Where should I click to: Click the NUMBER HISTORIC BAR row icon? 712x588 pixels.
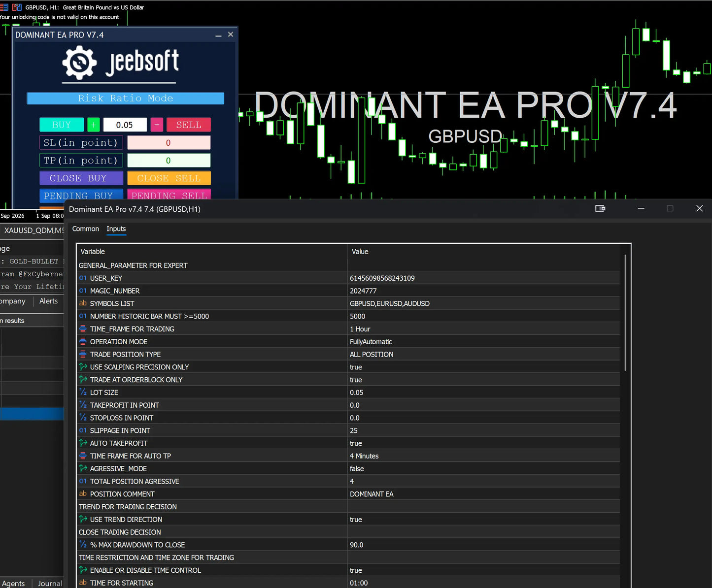83,316
